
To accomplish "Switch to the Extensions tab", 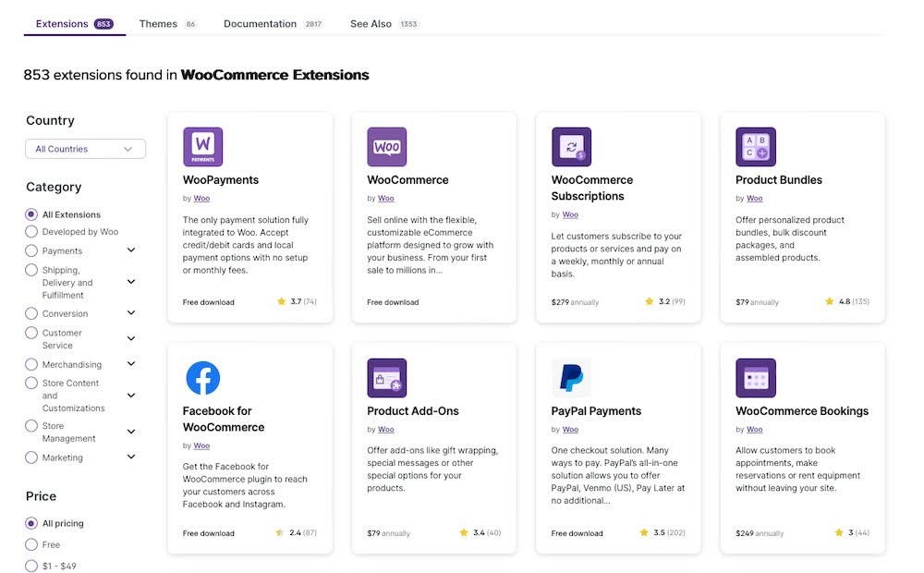I will 74,24.
